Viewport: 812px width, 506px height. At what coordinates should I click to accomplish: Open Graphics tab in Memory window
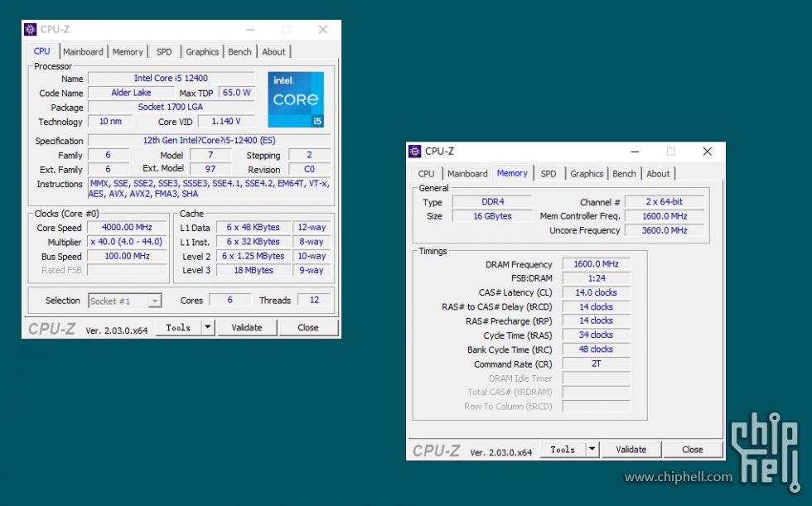(x=587, y=174)
